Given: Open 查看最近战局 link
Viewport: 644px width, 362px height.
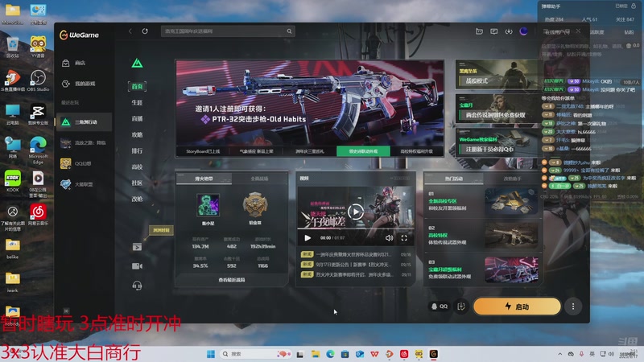Looking at the screenshot, I should pyautogui.click(x=232, y=280).
